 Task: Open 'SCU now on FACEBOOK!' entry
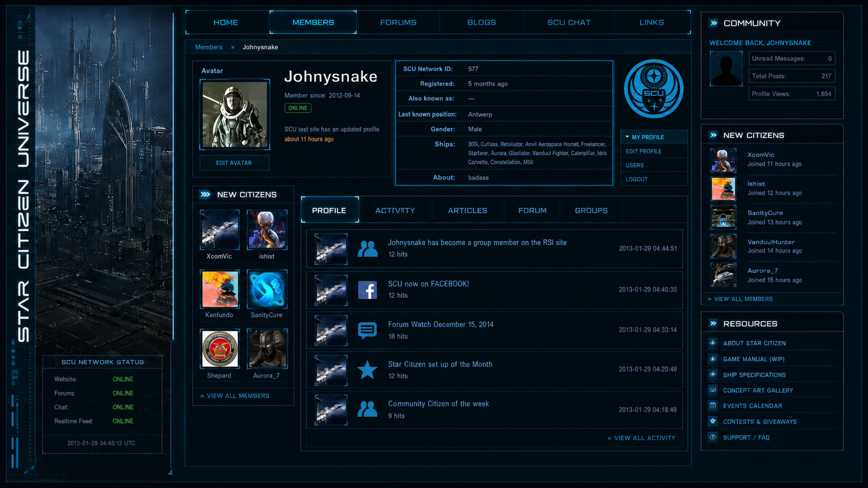[429, 284]
